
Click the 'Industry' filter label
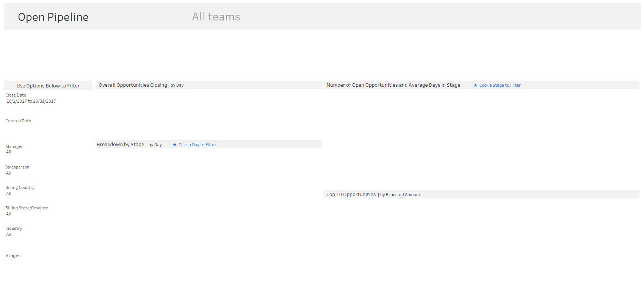coord(14,228)
